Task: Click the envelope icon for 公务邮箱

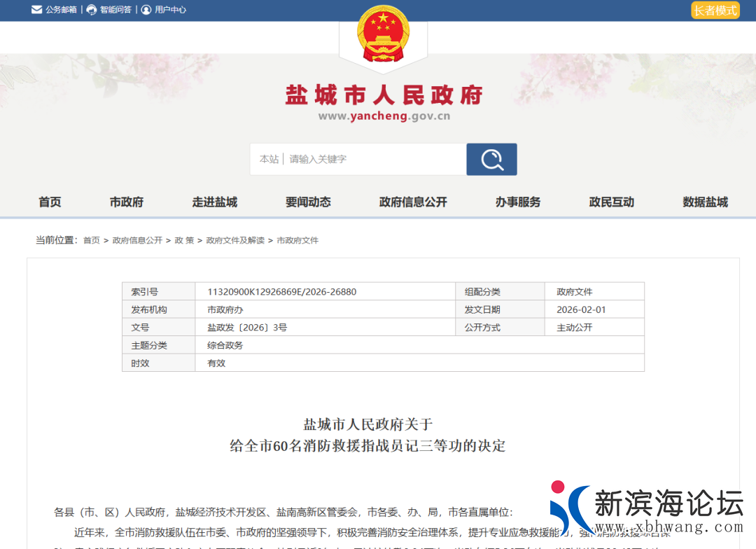Action: pos(36,10)
